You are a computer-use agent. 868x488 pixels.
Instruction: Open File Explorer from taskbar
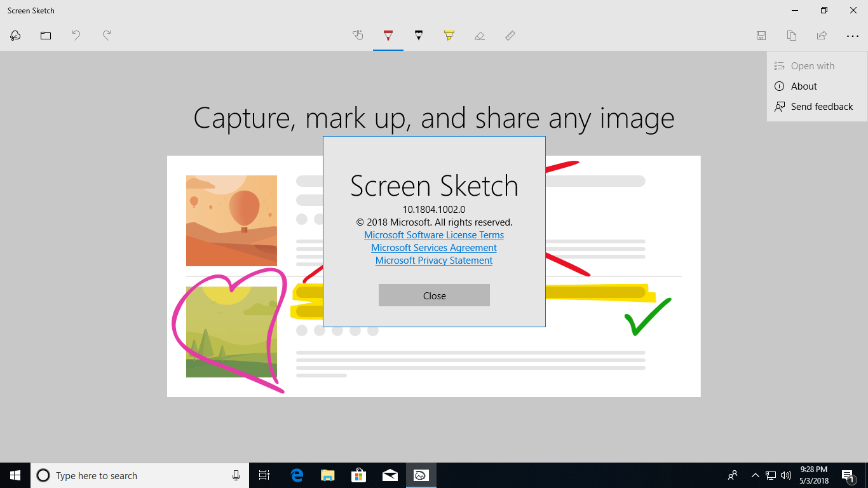(328, 475)
